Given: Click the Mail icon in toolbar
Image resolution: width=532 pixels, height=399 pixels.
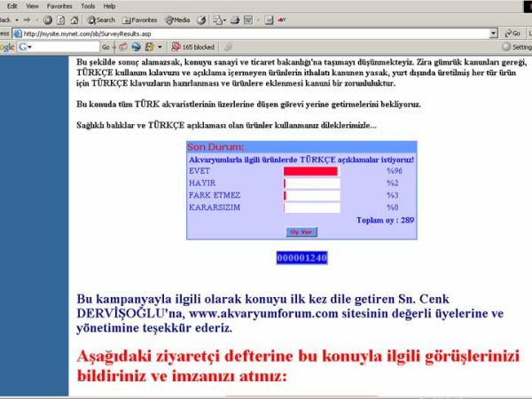Looking at the screenshot, I should pyautogui.click(x=219, y=20).
